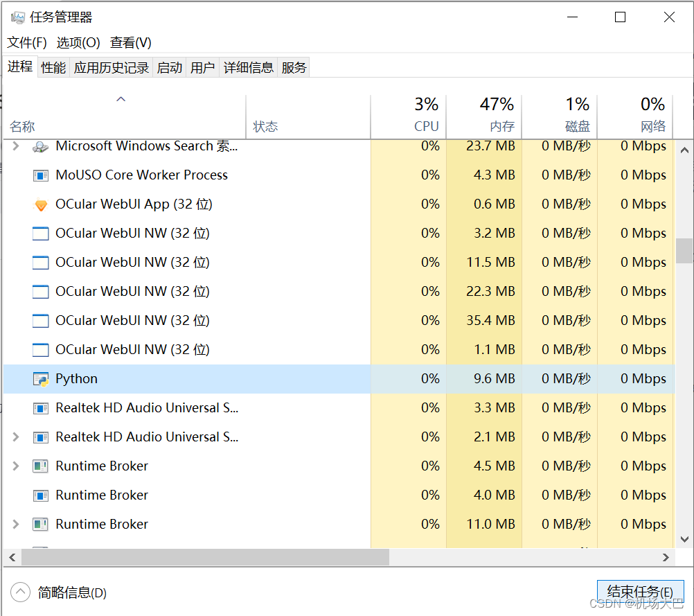Click icon of Realtek HD Audio 3.3 MB
Screen dimensions: 694x616
coord(41,408)
